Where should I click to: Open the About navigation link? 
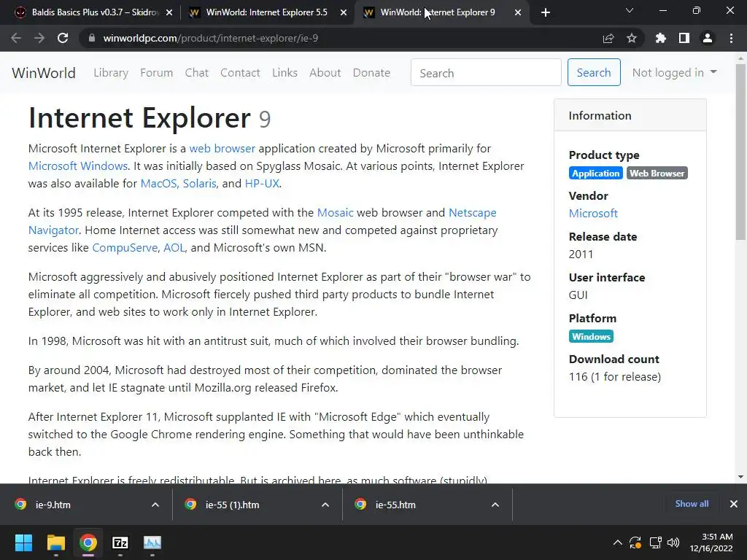[x=325, y=73]
